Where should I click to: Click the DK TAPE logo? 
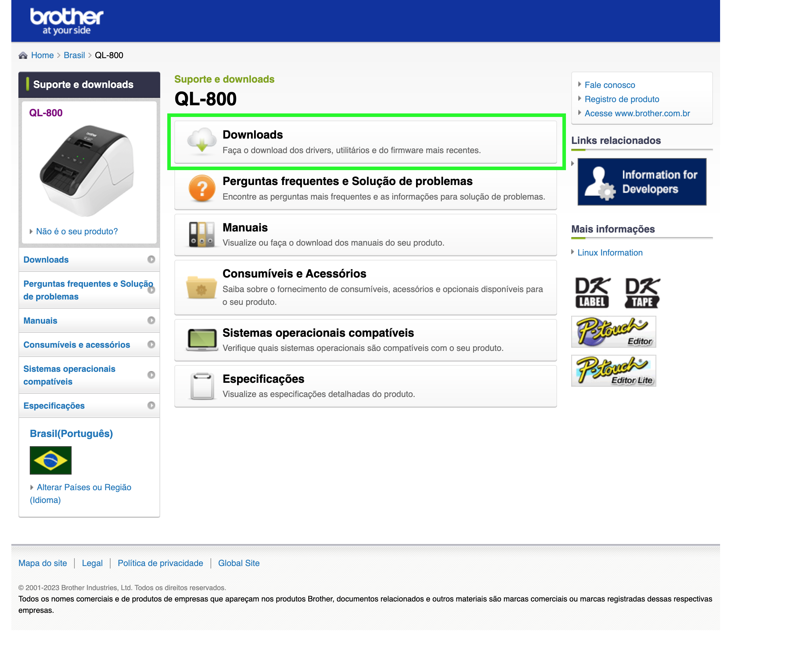tap(642, 292)
